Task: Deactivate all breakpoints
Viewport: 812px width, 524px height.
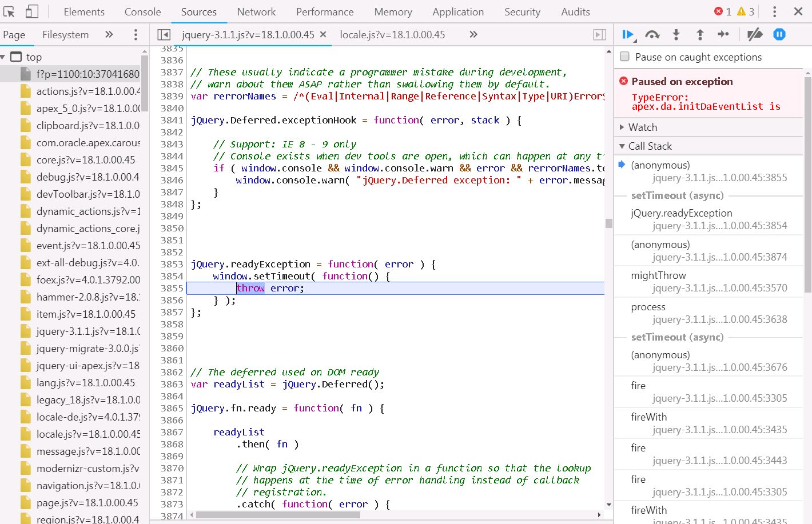Action: click(755, 34)
